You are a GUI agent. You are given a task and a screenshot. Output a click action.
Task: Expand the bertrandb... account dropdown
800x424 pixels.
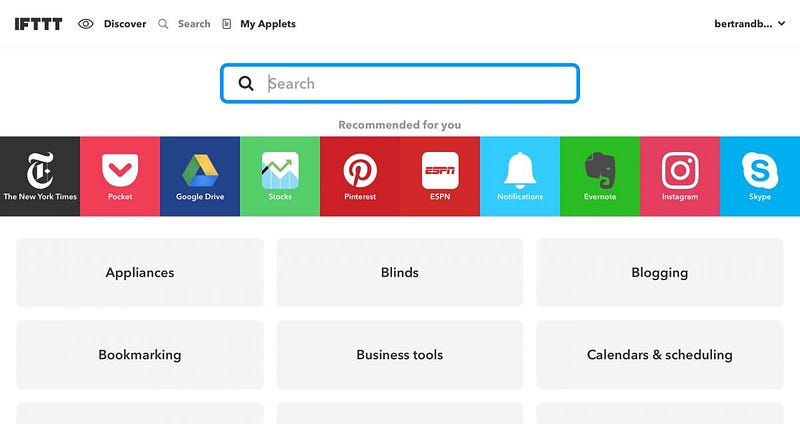pos(749,24)
